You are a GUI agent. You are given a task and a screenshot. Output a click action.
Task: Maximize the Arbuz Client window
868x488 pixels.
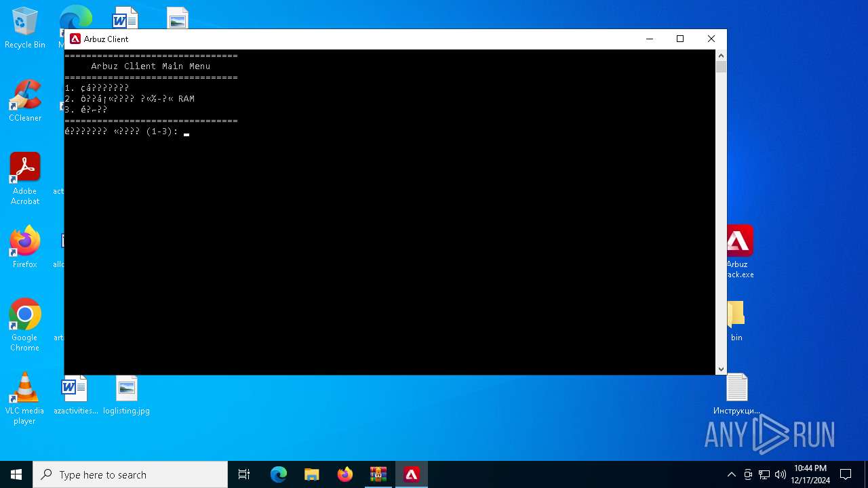tap(680, 39)
